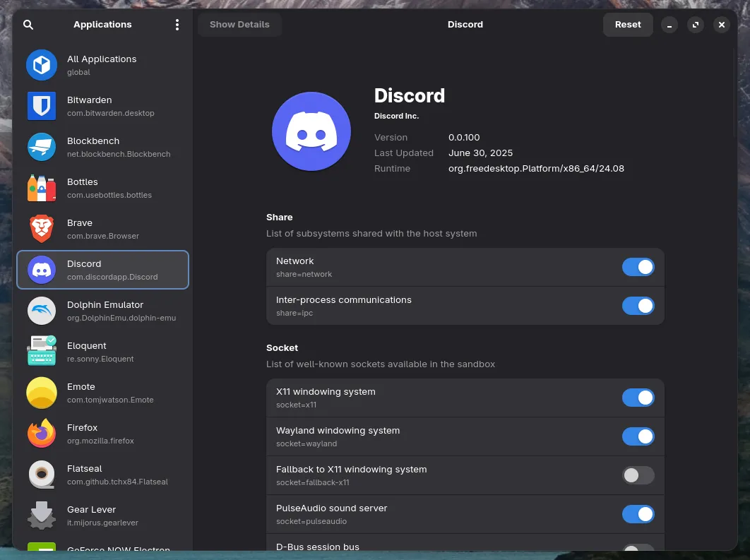The height and width of the screenshot is (560, 750).
Task: Select the Brave browser icon
Action: click(x=41, y=229)
